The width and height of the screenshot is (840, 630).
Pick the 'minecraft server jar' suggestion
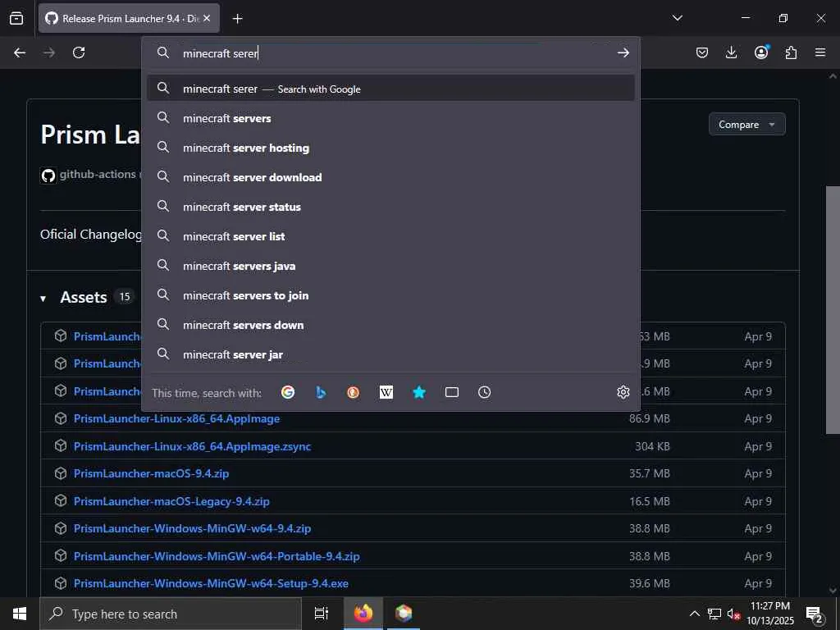click(390, 354)
